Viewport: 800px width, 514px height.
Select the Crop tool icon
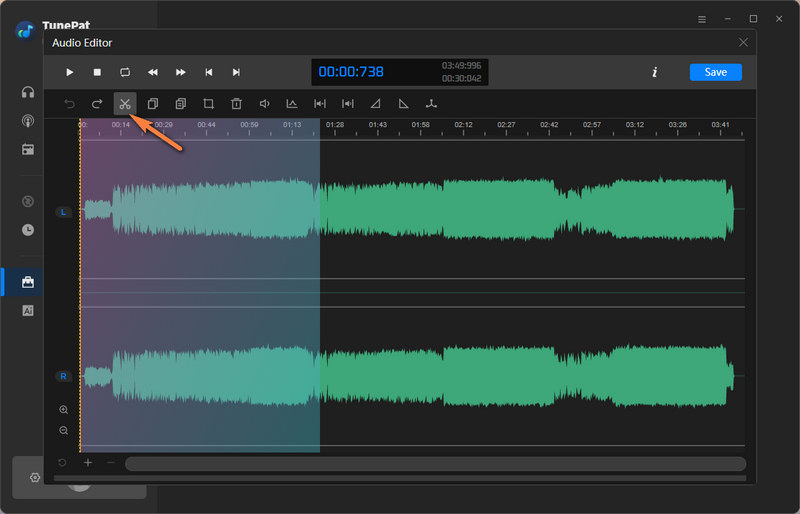point(209,103)
